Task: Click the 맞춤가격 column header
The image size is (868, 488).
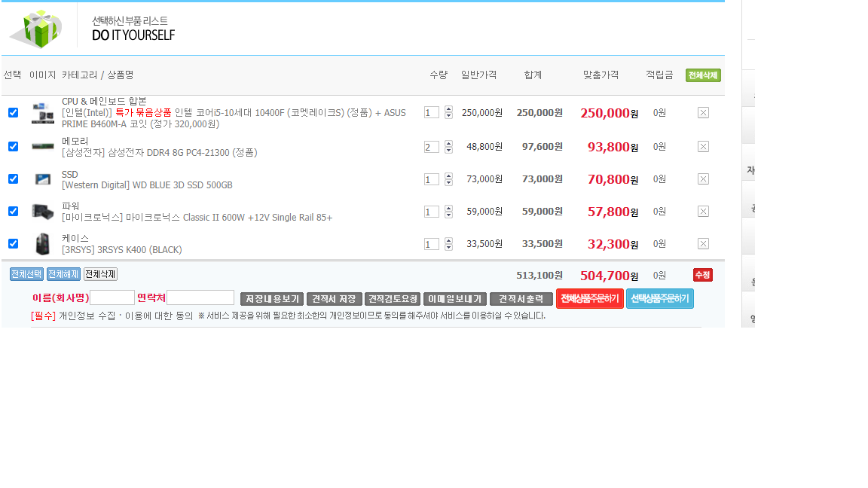Action: tap(601, 75)
